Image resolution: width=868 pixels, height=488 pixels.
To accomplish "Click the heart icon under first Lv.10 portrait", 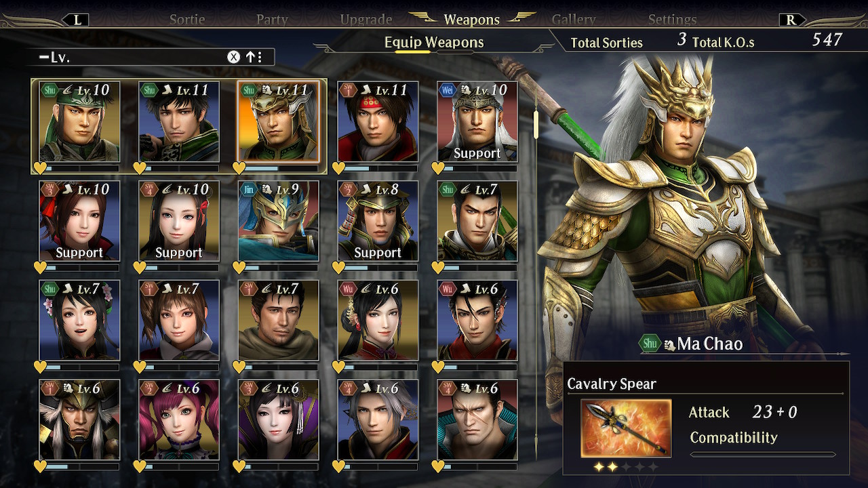I will (41, 167).
